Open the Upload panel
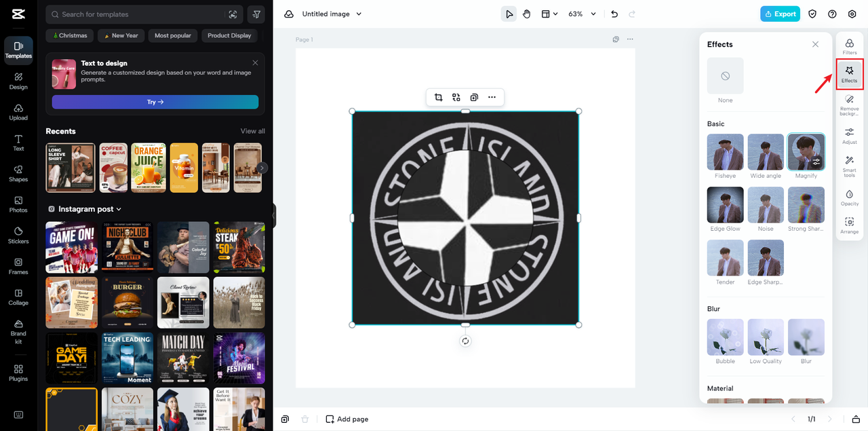Viewport: 868px width, 431px height. pyautogui.click(x=18, y=112)
